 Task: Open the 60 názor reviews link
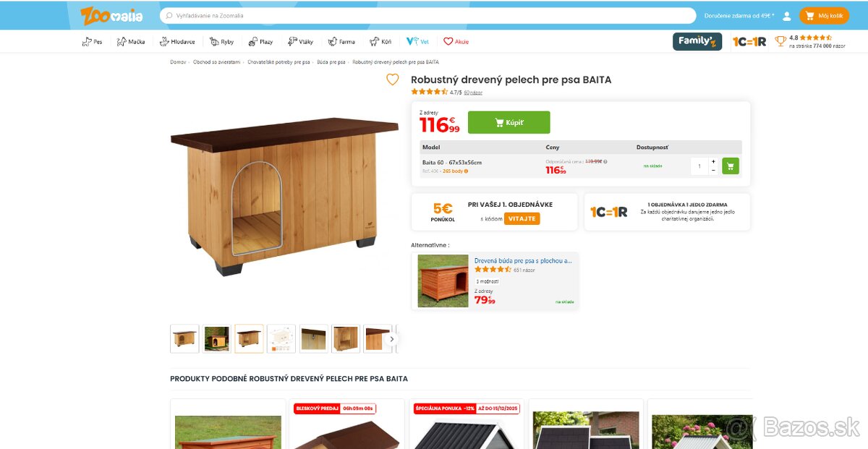click(473, 93)
